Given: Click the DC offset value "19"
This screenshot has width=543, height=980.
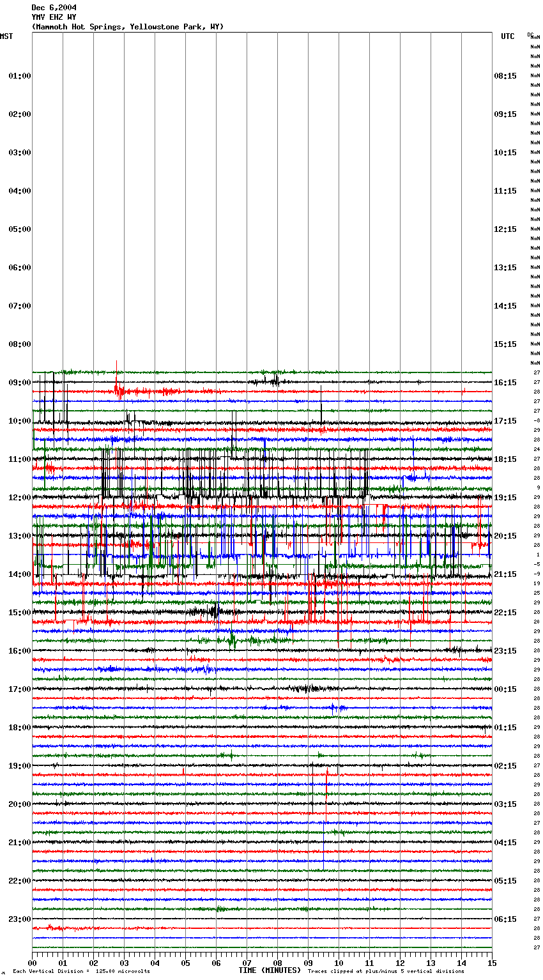Looking at the screenshot, I should [x=537, y=584].
